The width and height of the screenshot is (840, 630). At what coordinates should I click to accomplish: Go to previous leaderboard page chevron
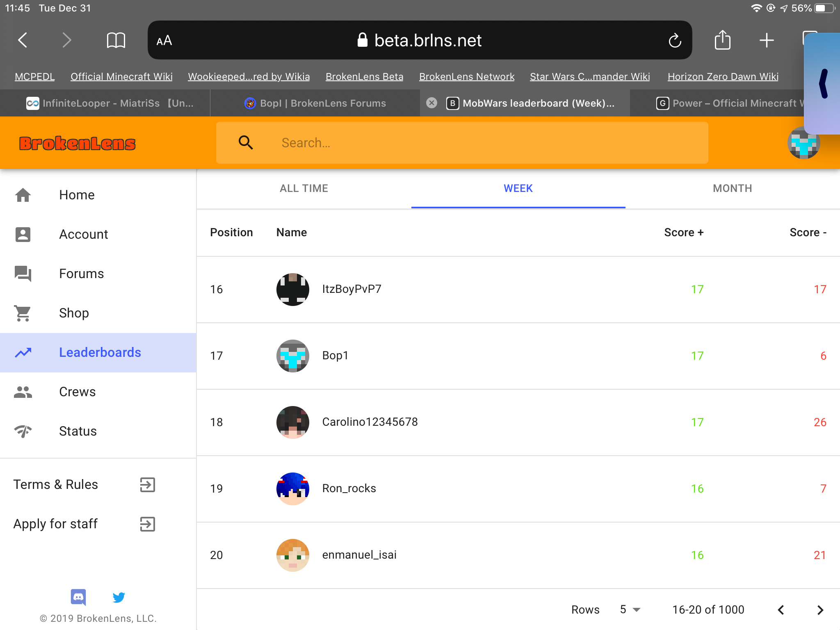[781, 610]
